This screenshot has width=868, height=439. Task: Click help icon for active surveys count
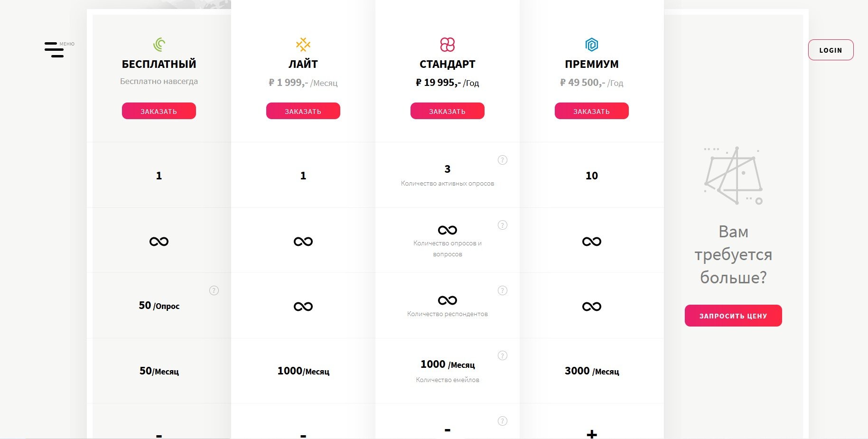coord(503,160)
